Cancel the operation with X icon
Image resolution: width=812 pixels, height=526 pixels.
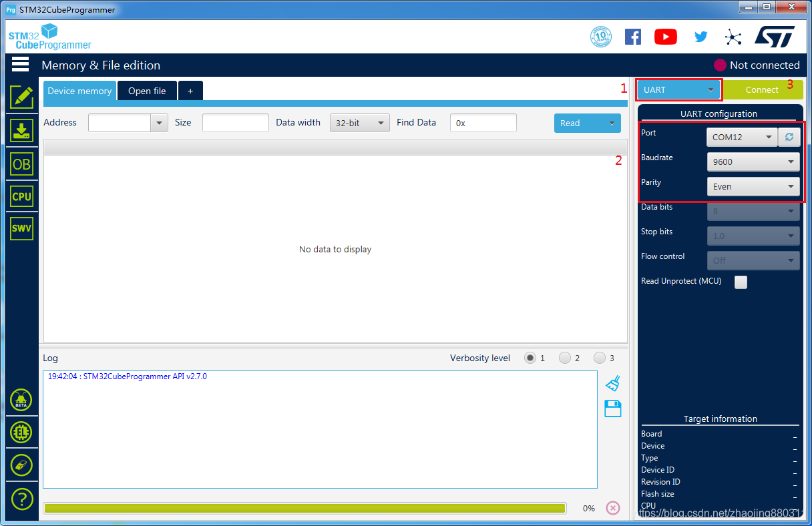click(613, 508)
